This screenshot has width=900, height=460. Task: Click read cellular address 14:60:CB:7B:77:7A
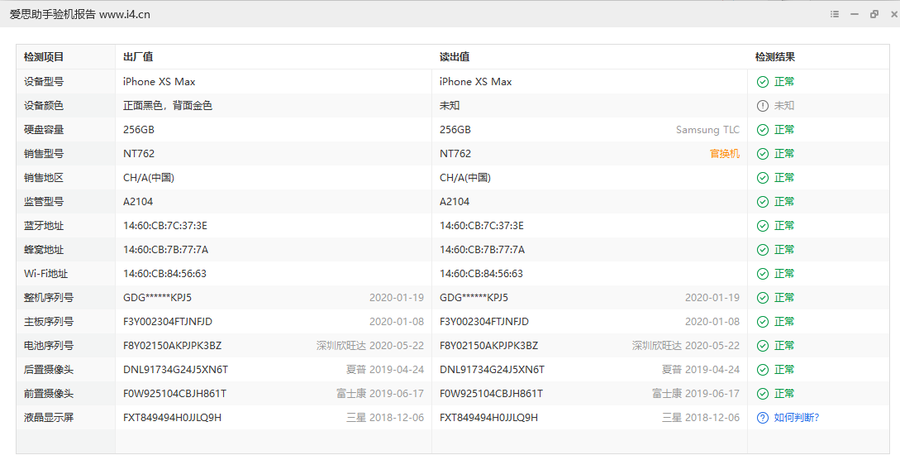click(x=482, y=250)
